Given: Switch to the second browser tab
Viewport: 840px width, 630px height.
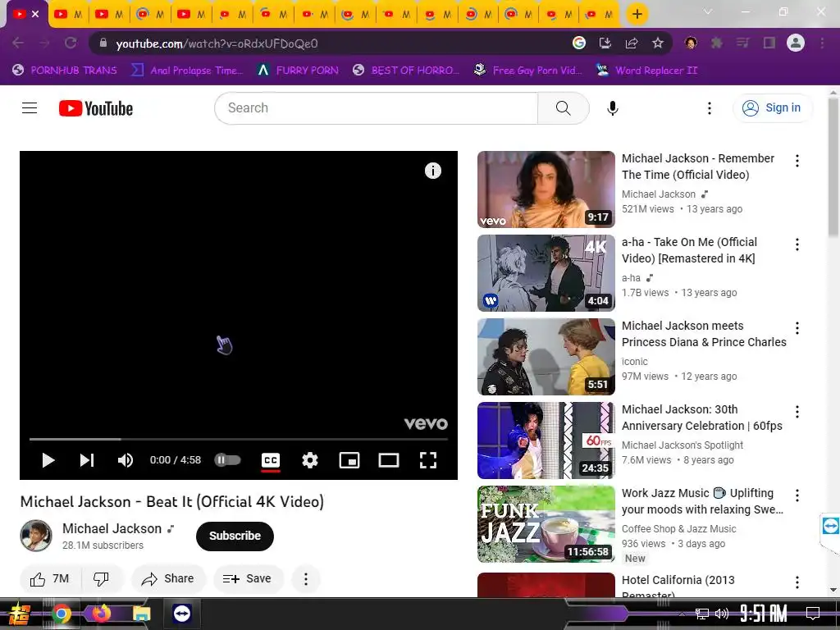Looking at the screenshot, I should 69,14.
